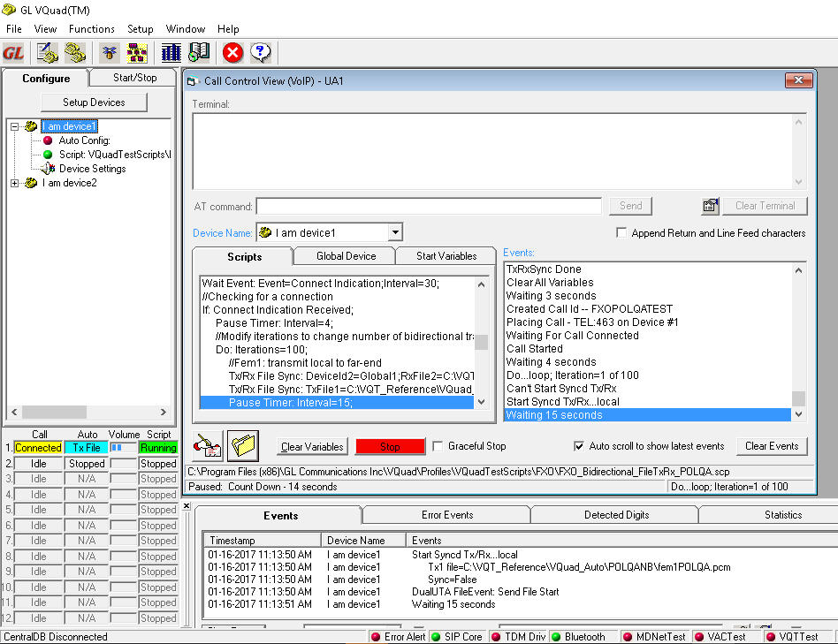838x644 pixels.
Task: Click the row 2 Volume level bar
Action: tap(123, 464)
